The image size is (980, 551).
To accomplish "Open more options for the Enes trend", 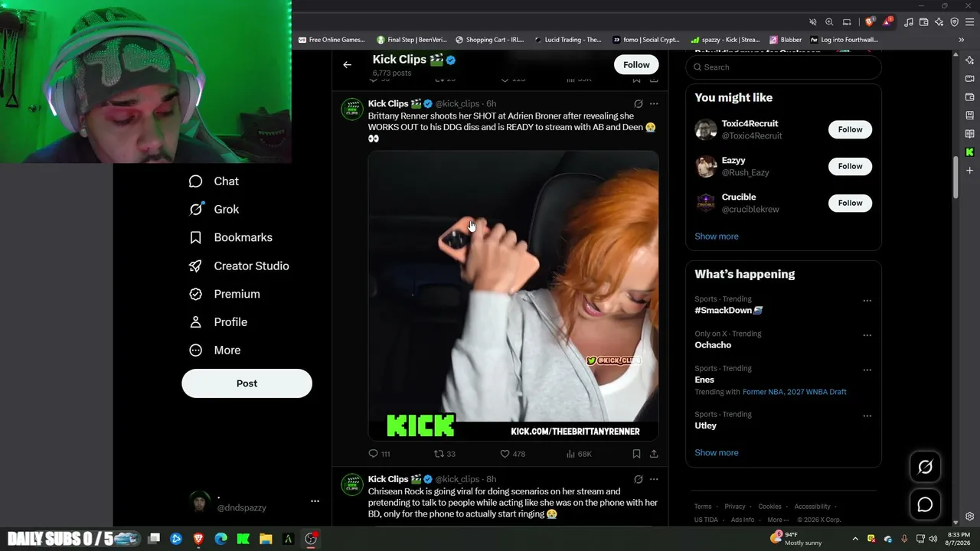I will pyautogui.click(x=867, y=370).
